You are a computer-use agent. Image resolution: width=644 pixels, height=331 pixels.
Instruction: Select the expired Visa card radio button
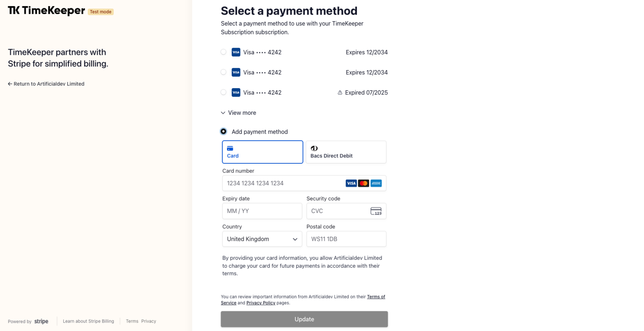(223, 92)
